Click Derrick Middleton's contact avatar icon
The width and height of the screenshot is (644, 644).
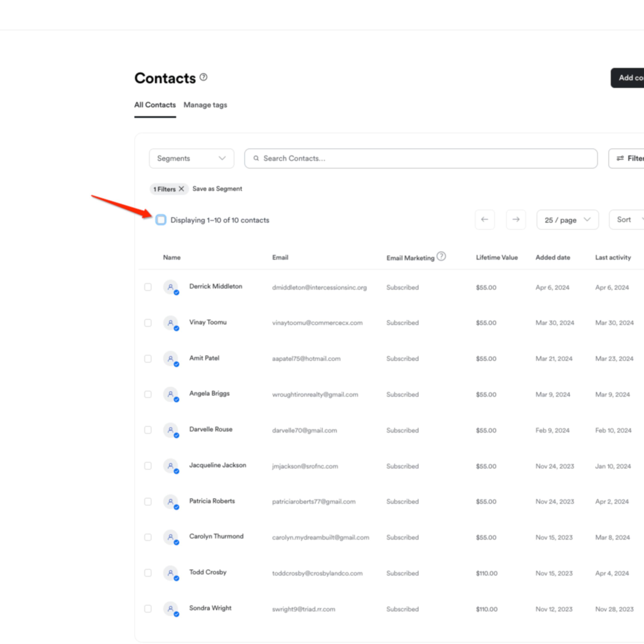[171, 287]
